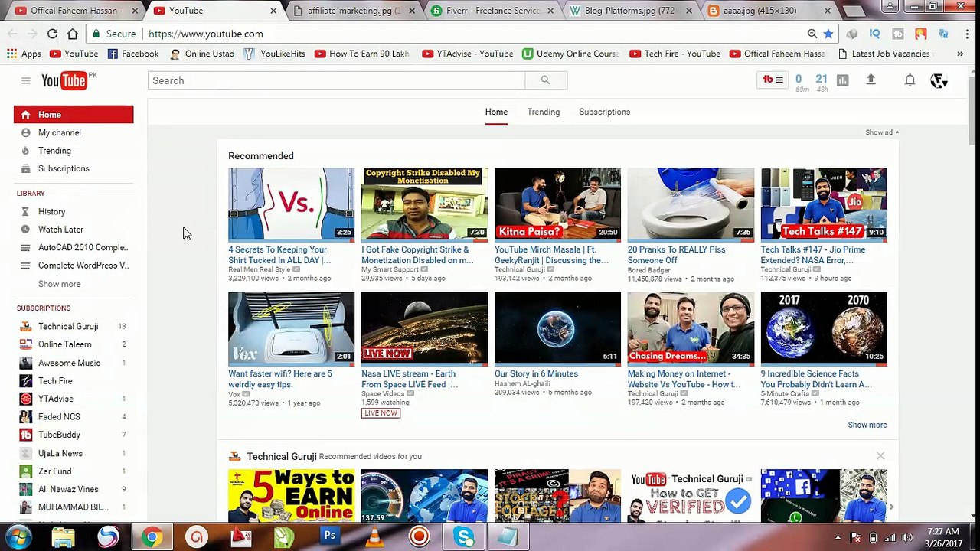Open the 4 Secrets Shirt Tucked thumbnail
The width and height of the screenshot is (980, 551).
[291, 204]
